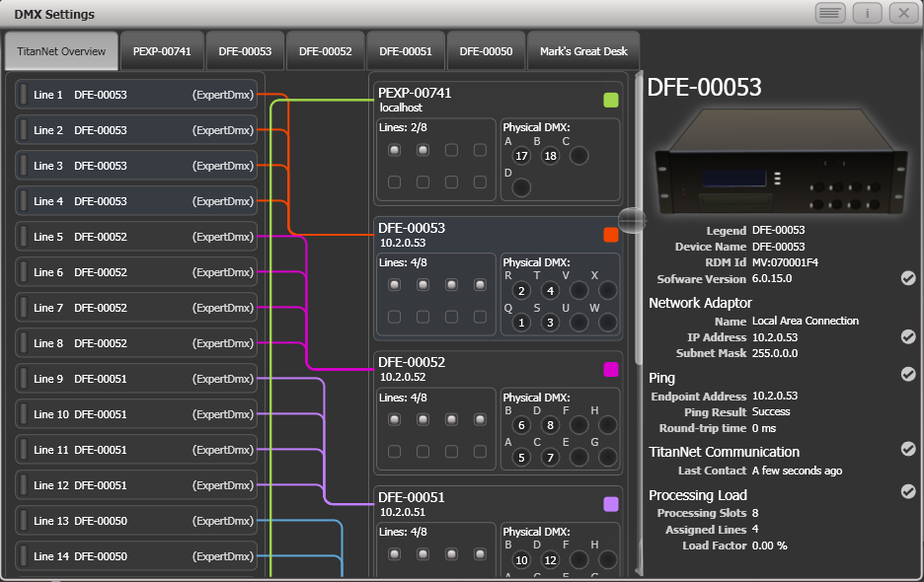
Task: Select Line 1 DFE-00053 in the lines list
Action: [134, 95]
